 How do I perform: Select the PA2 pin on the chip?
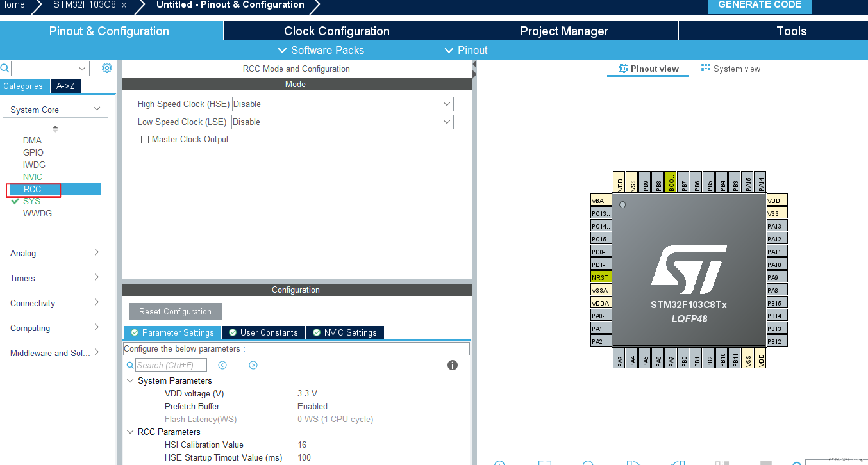pos(601,341)
